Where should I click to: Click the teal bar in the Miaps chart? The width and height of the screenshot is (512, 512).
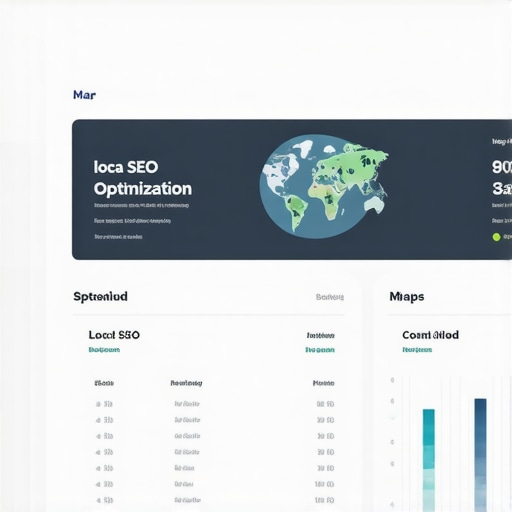pos(429,460)
